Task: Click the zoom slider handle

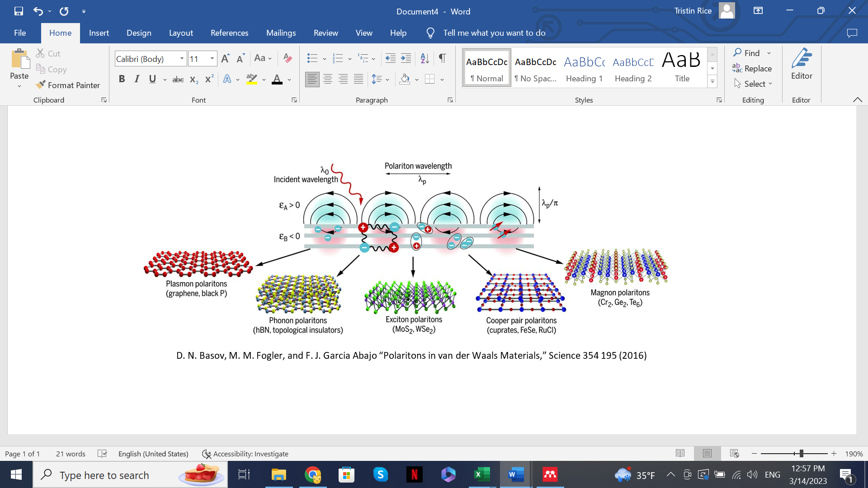Action: (x=801, y=454)
